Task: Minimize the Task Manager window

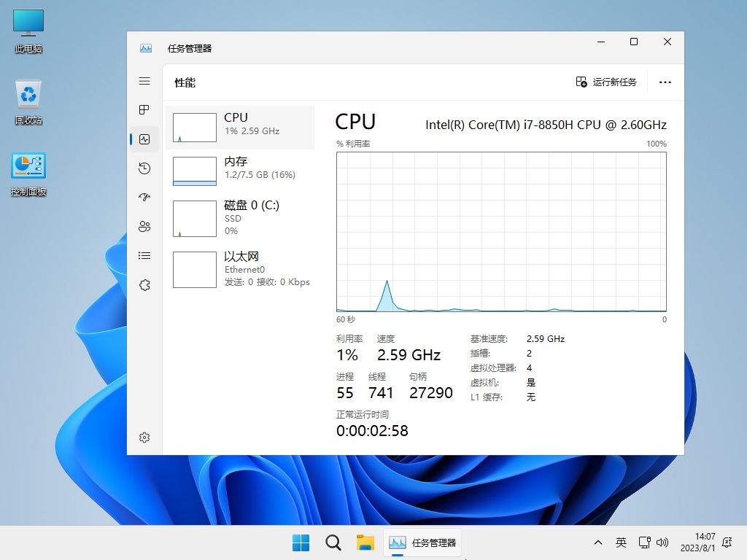Action: (601, 42)
